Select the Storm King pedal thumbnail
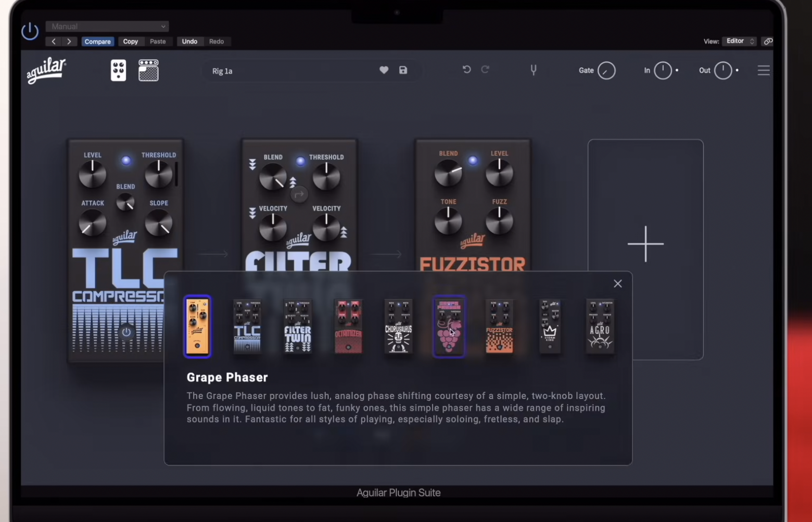The width and height of the screenshot is (812, 522). click(x=550, y=326)
